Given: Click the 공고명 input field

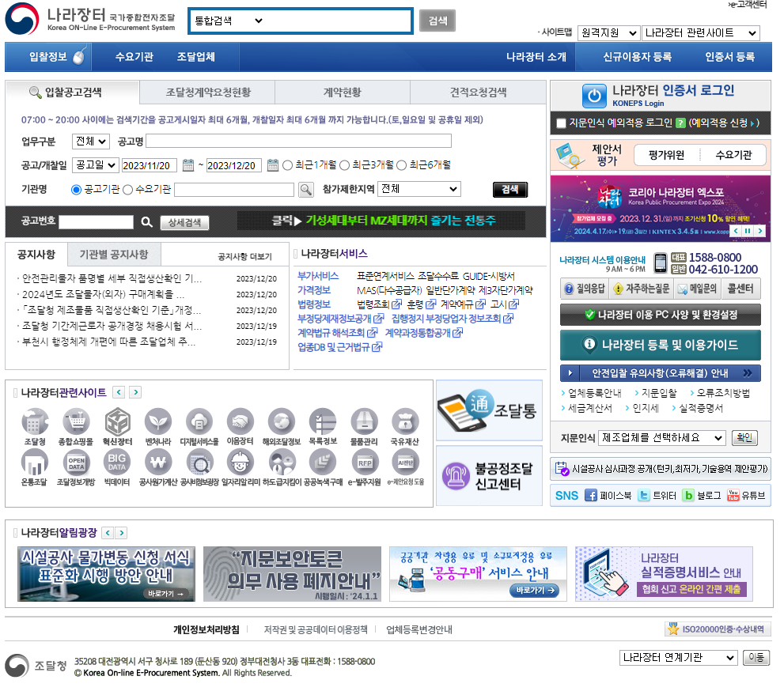Looking at the screenshot, I should pyautogui.click(x=298, y=142).
